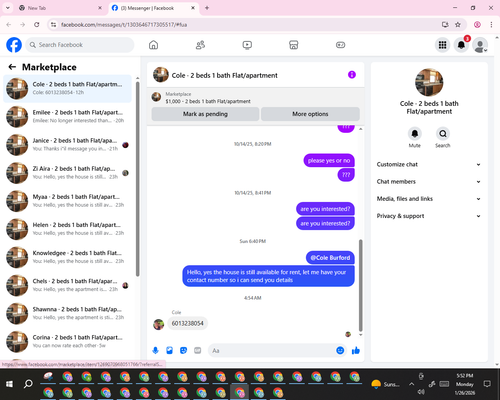Viewport: 500px width, 400px height.
Task: Click message text 6013238054
Action: 187,323
